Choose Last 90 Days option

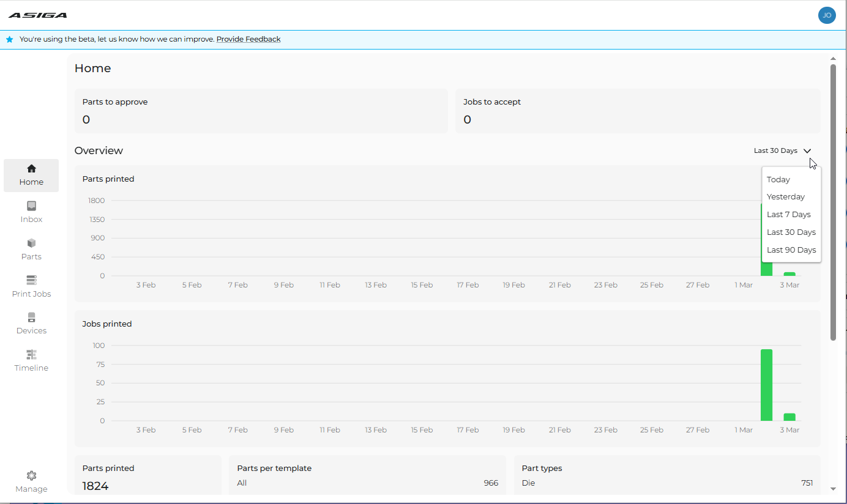click(791, 250)
